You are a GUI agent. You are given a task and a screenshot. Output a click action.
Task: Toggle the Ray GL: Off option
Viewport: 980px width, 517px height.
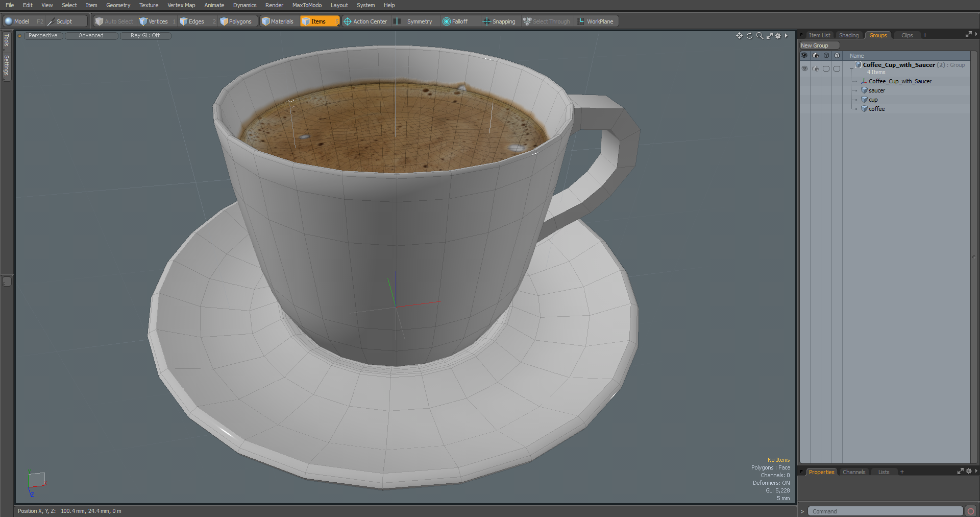(x=145, y=36)
